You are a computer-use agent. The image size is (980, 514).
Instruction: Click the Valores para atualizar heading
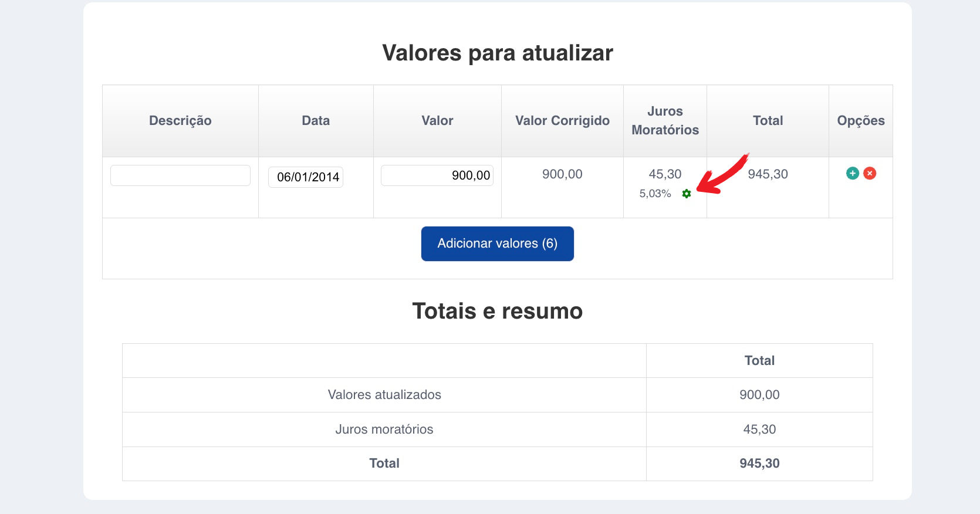(497, 53)
